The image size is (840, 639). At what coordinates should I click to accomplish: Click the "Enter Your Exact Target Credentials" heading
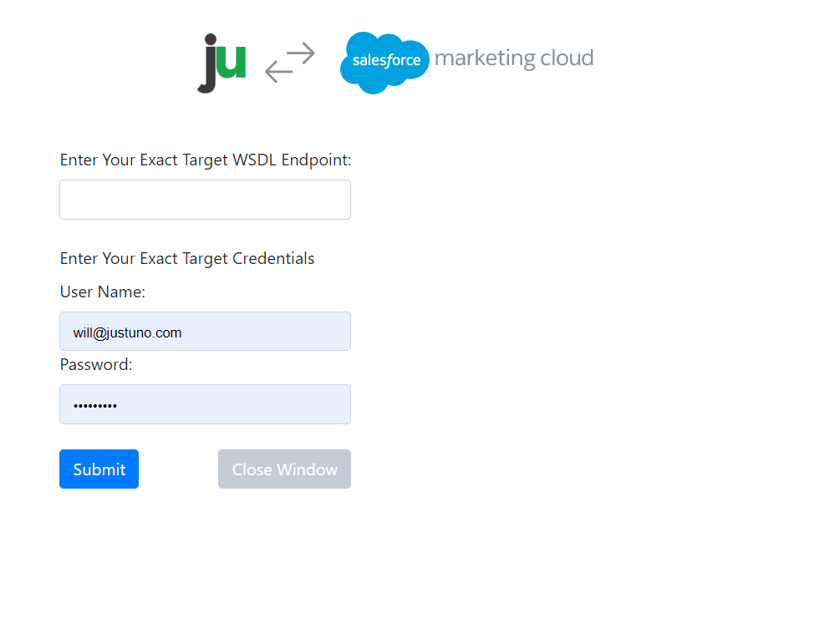[x=186, y=258]
